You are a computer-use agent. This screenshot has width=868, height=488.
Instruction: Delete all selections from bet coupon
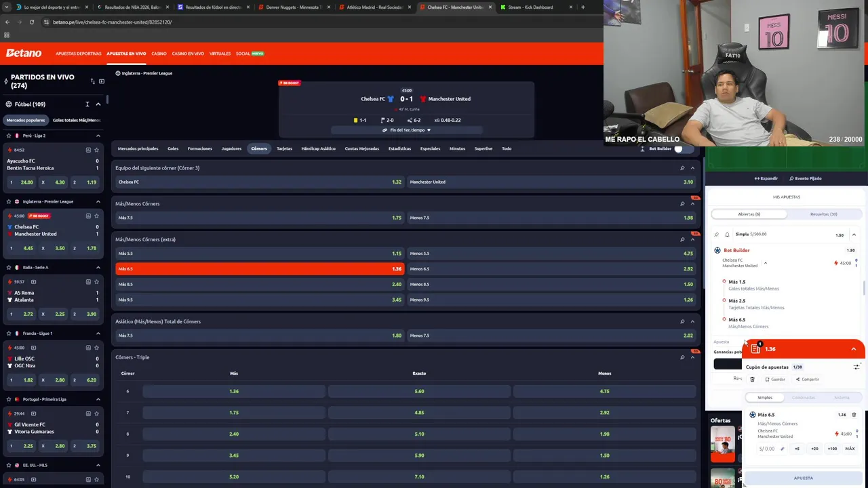(x=752, y=380)
